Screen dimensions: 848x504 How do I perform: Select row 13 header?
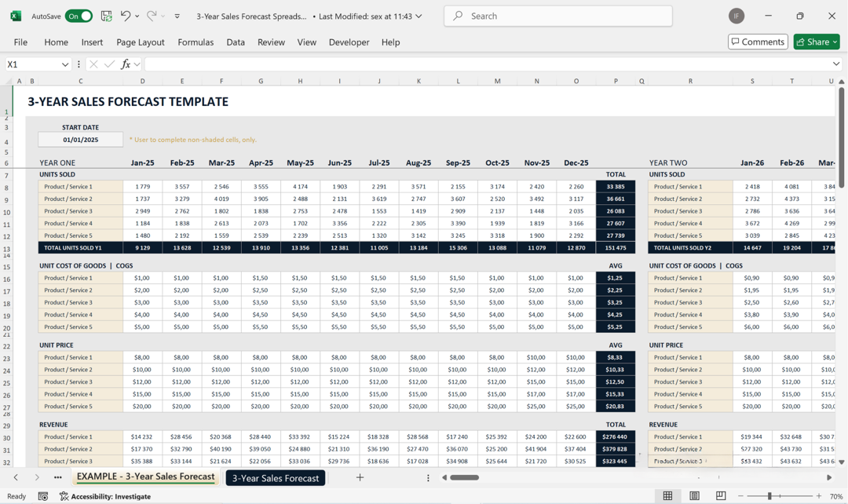click(x=6, y=250)
